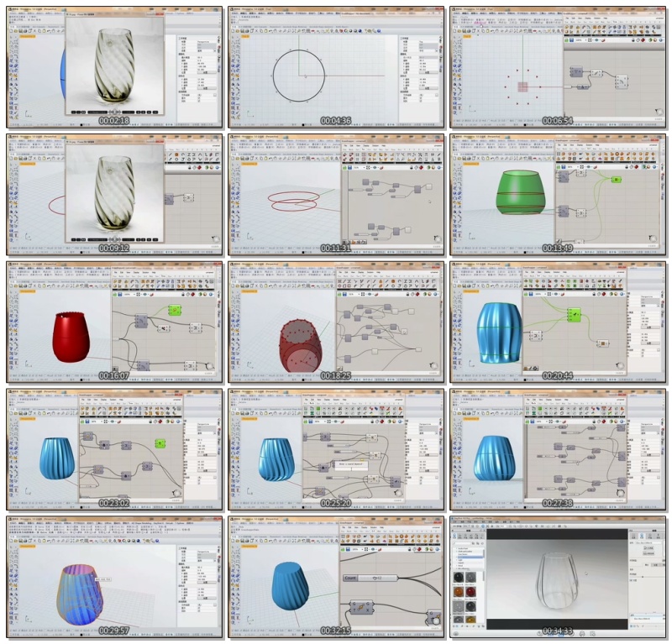
Task: Select the green component node in the 00:16:07 frame
Action: click(174, 310)
